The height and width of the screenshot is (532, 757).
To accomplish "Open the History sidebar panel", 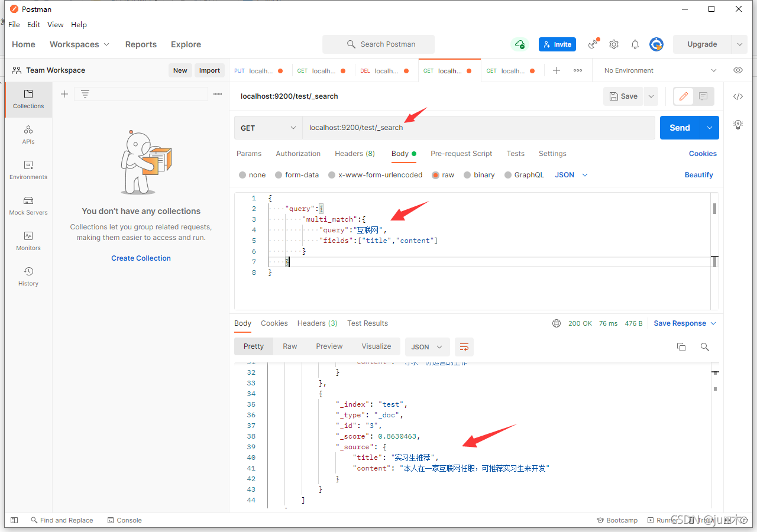I will click(28, 277).
